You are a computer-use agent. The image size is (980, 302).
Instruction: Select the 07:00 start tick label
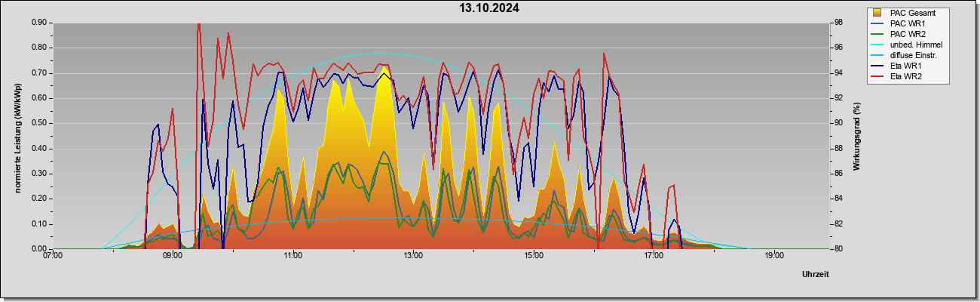pos(53,256)
